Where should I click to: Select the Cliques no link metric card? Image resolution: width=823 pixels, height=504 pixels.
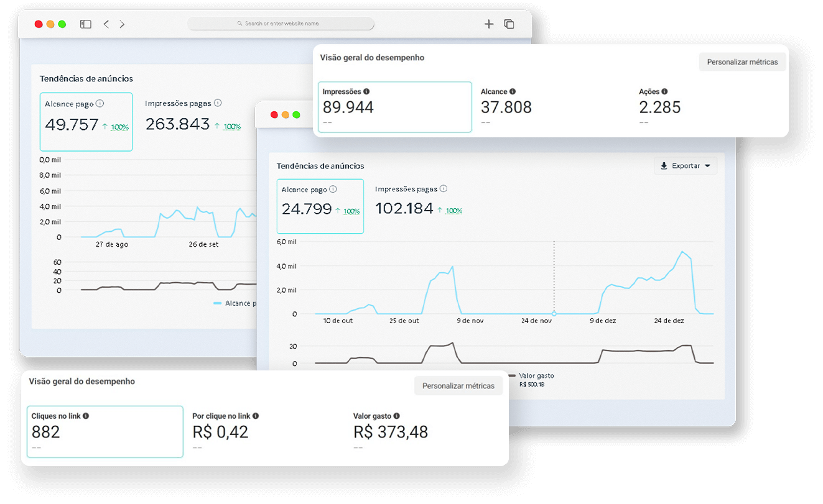tap(105, 431)
